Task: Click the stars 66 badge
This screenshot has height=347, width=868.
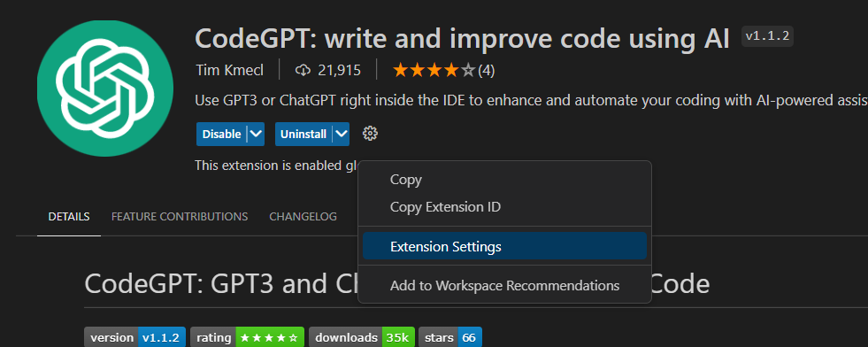Action: tap(450, 337)
